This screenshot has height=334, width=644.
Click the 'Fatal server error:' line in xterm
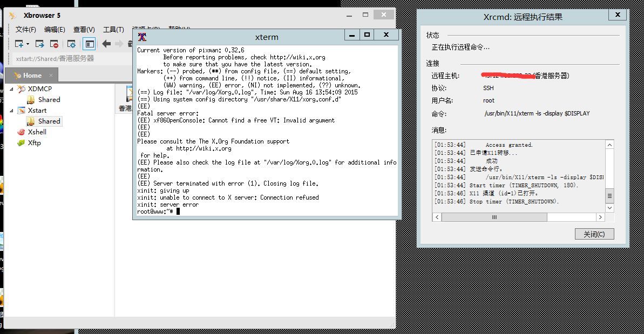pyautogui.click(x=167, y=113)
